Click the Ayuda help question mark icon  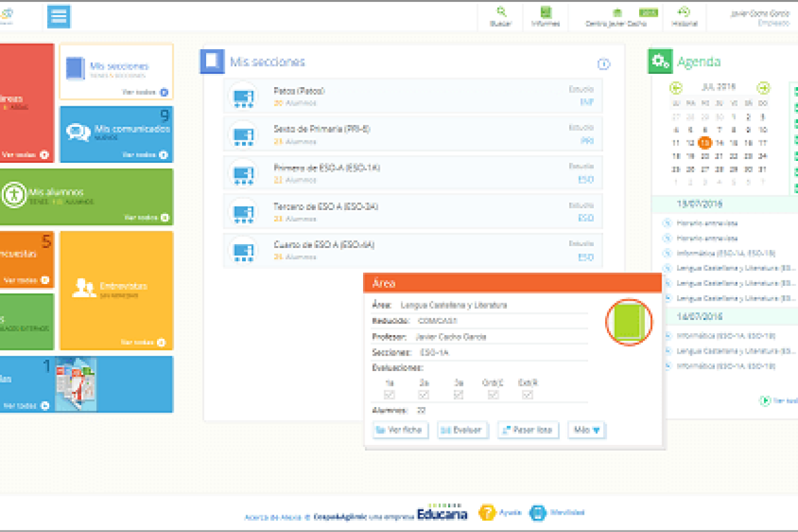coord(487,513)
